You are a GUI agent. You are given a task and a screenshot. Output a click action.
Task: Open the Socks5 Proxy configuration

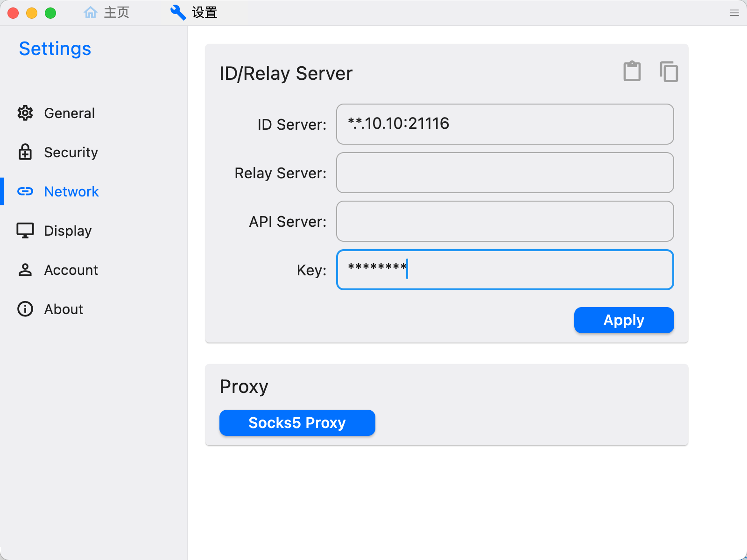[297, 423]
